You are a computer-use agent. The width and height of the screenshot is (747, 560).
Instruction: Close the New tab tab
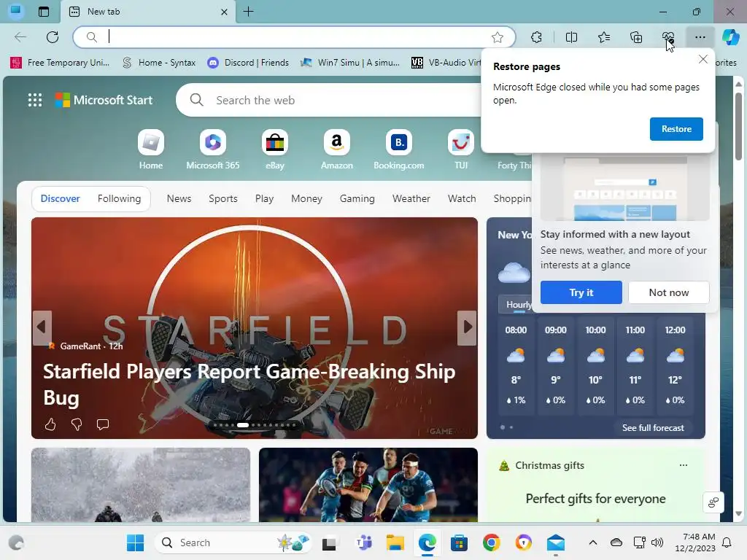coord(224,12)
